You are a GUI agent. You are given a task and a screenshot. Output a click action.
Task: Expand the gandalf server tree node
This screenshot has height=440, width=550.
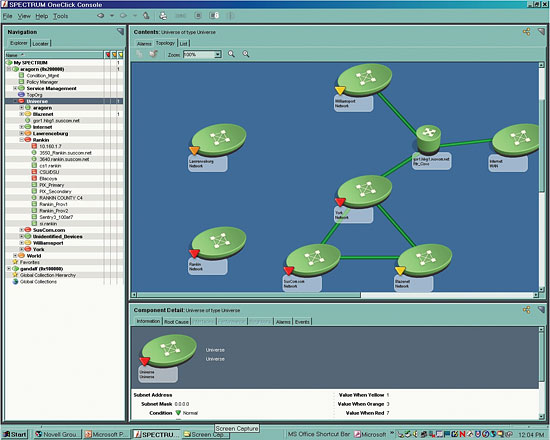[9, 269]
